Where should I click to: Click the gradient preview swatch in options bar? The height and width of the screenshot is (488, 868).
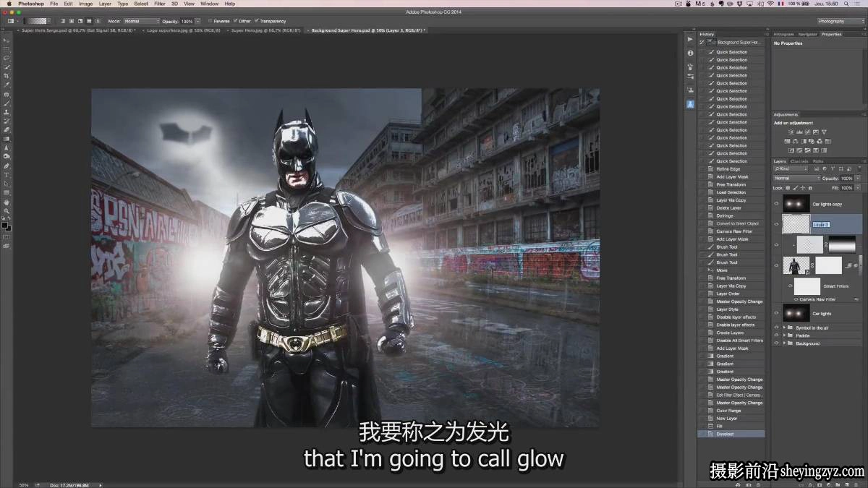pos(37,22)
